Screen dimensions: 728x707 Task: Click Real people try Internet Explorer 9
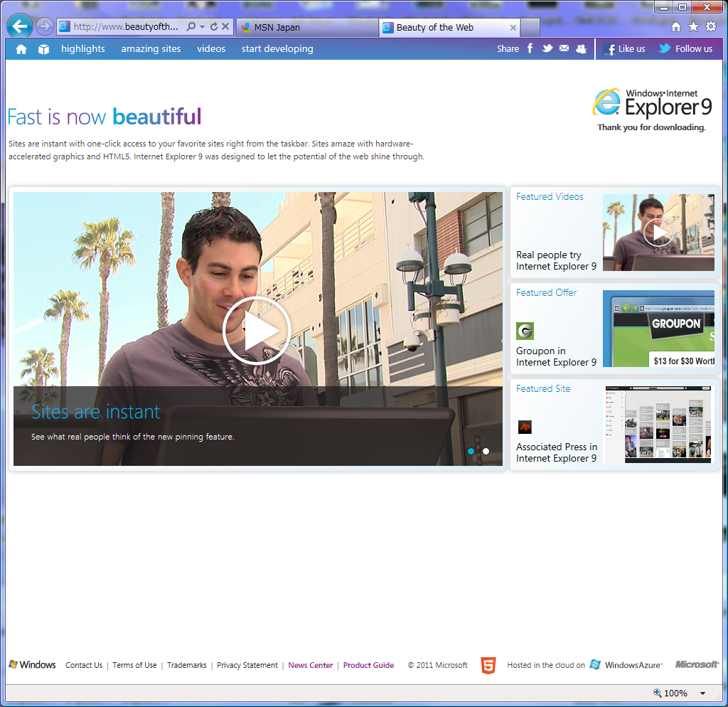[556, 260]
